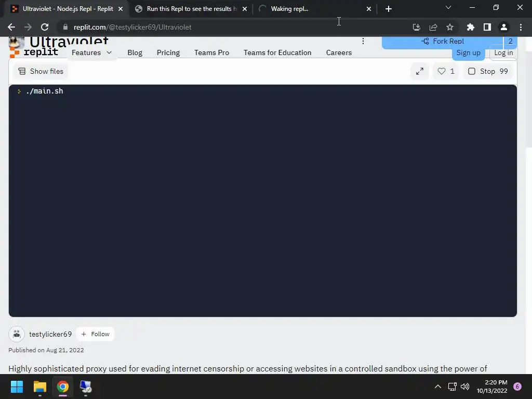This screenshot has width=532, height=399.
Task: Open Teams for Education
Action: coord(277,52)
